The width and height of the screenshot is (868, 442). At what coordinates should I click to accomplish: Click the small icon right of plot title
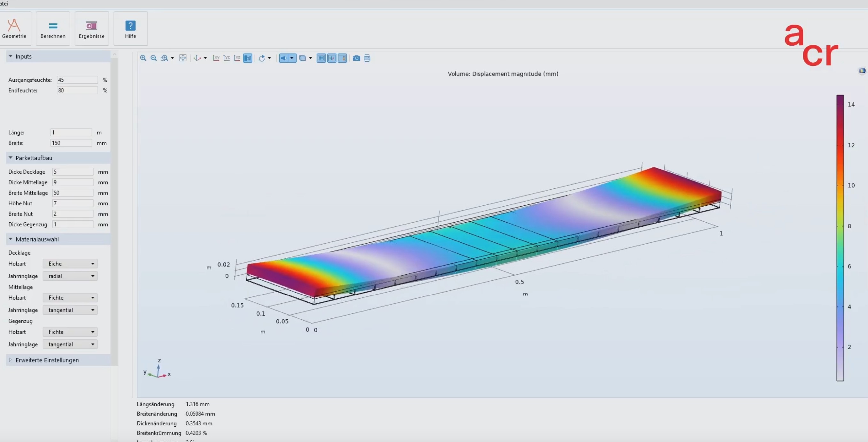862,71
